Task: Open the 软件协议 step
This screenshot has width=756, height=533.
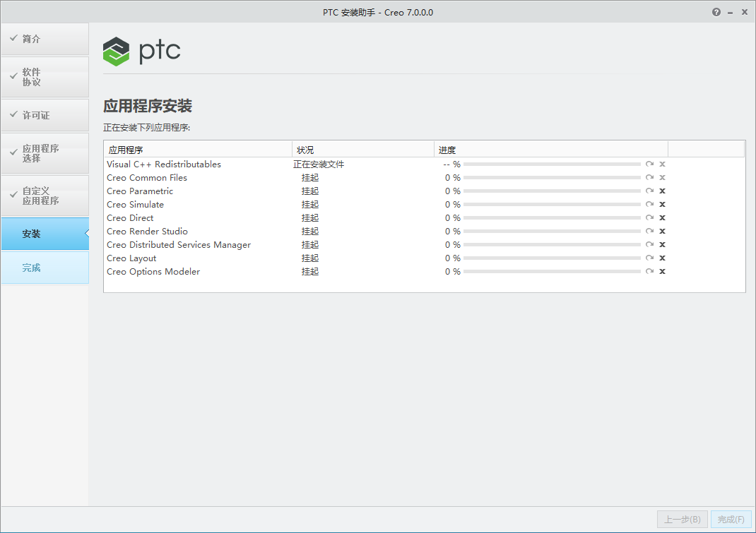Action: pos(45,77)
